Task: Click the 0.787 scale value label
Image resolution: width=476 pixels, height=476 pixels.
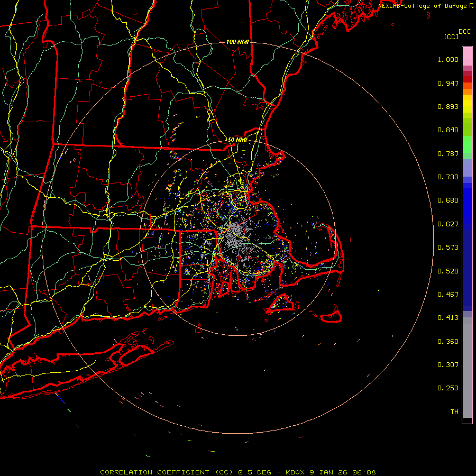Action: click(448, 153)
